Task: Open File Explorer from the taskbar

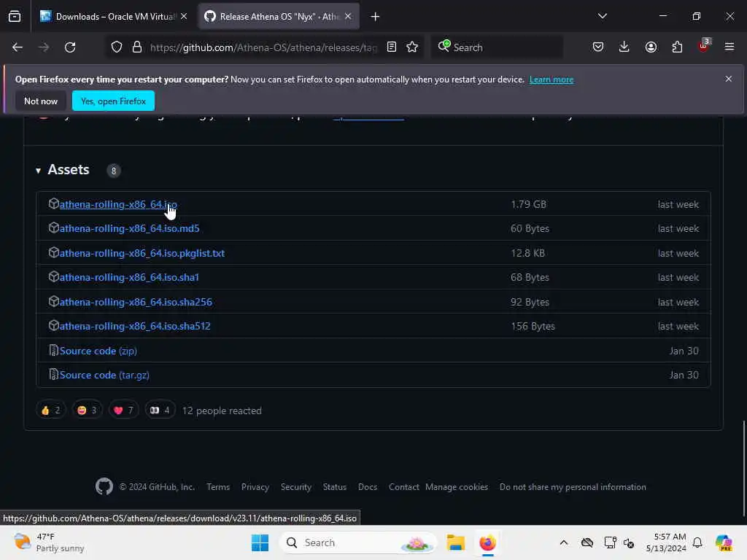Action: point(455,542)
